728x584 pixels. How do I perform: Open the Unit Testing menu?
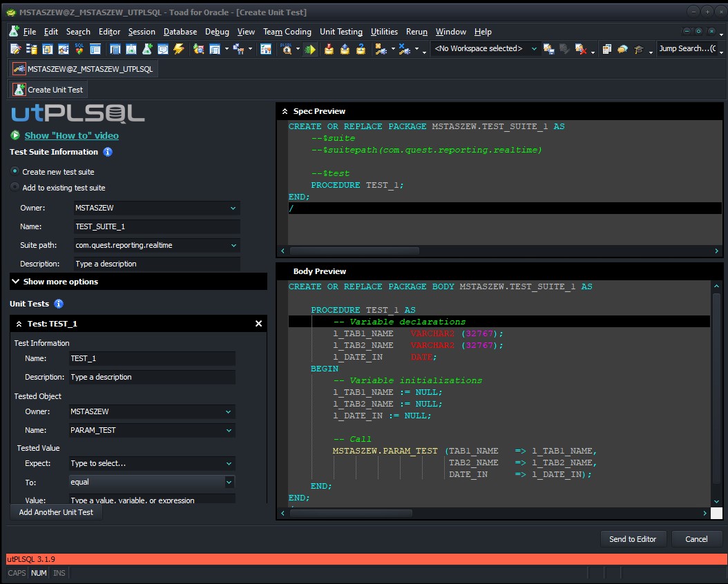[x=340, y=32]
